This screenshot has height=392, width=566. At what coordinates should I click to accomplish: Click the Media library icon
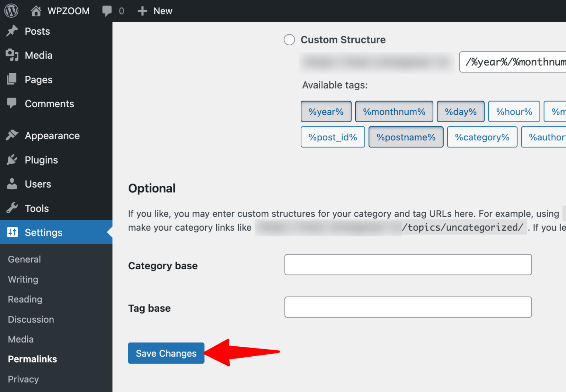coord(12,55)
